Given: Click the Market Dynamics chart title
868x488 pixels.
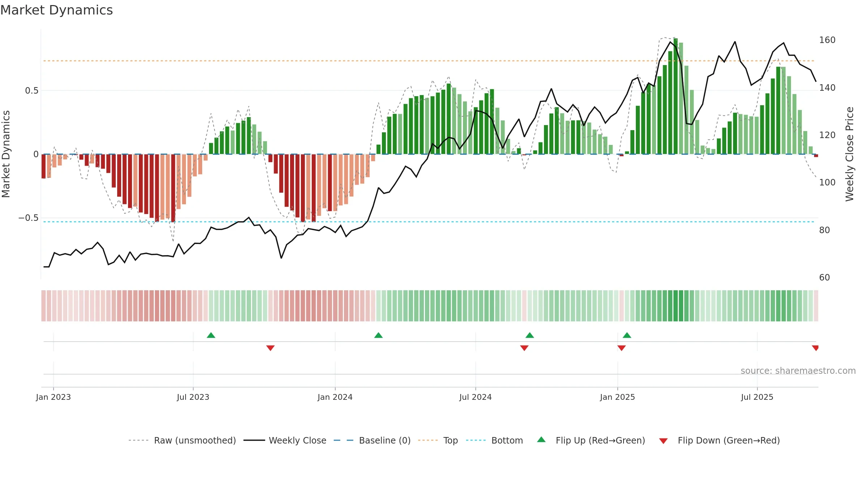Looking at the screenshot, I should 56,10.
